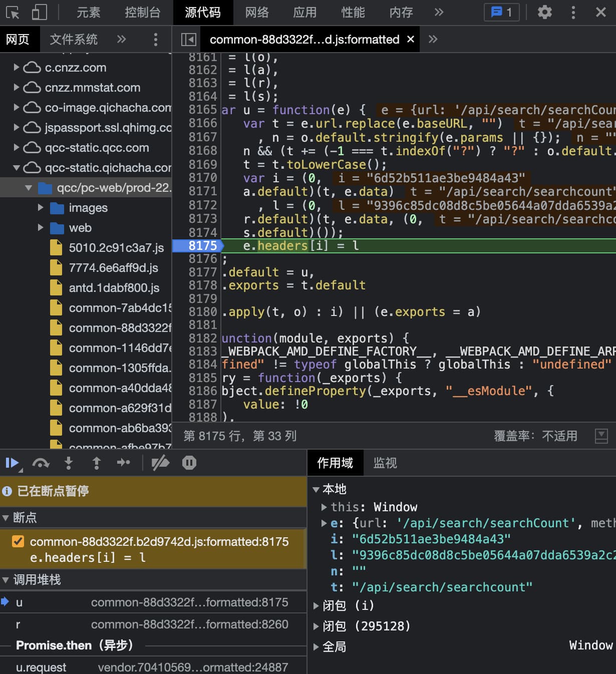Uncheck the breakpoint at line 8175
616x674 pixels.
point(18,541)
